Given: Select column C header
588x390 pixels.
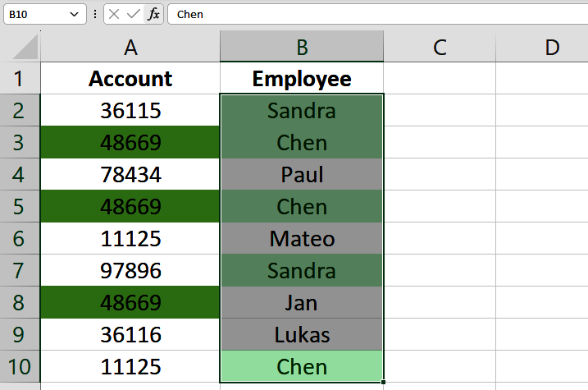Looking at the screenshot, I should point(440,48).
